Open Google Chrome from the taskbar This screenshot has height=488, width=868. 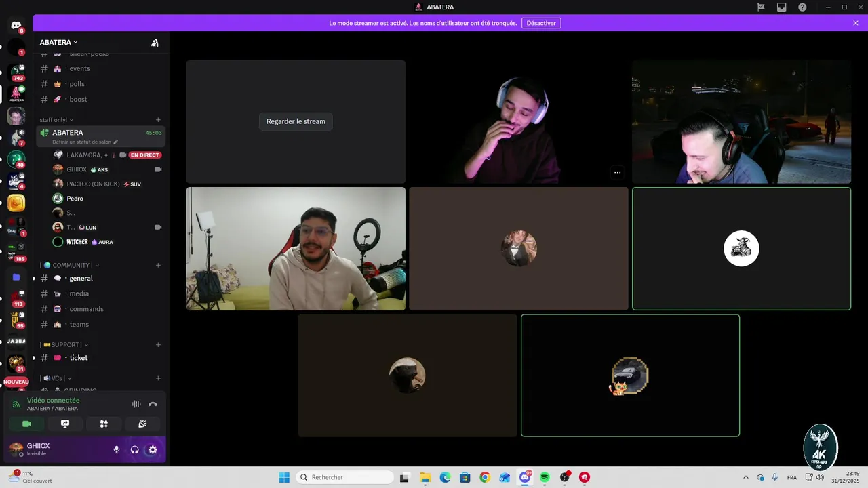point(484,477)
